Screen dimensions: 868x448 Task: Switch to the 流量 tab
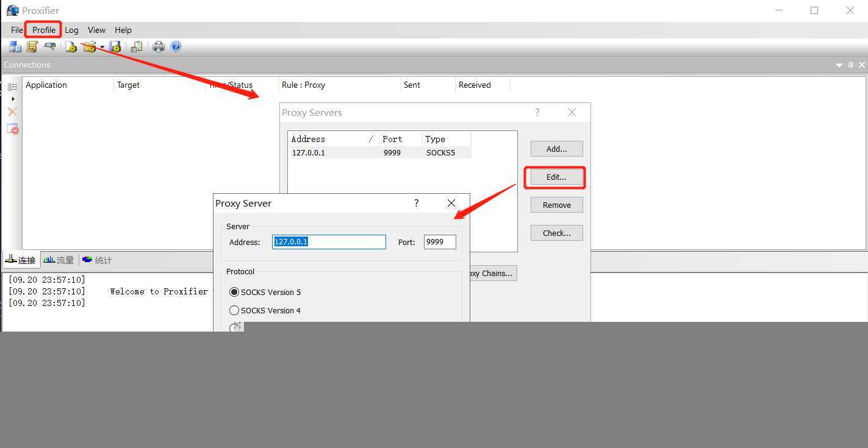59,260
